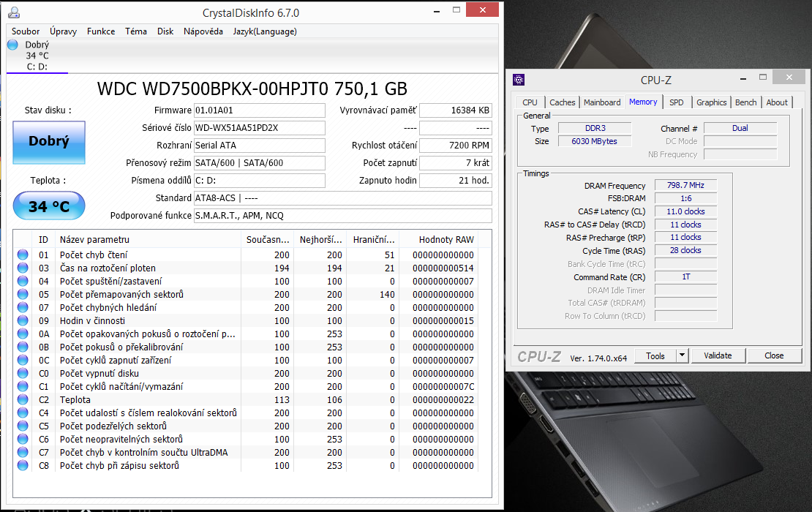Switch to the Bench tab in CPU-Z

point(745,102)
